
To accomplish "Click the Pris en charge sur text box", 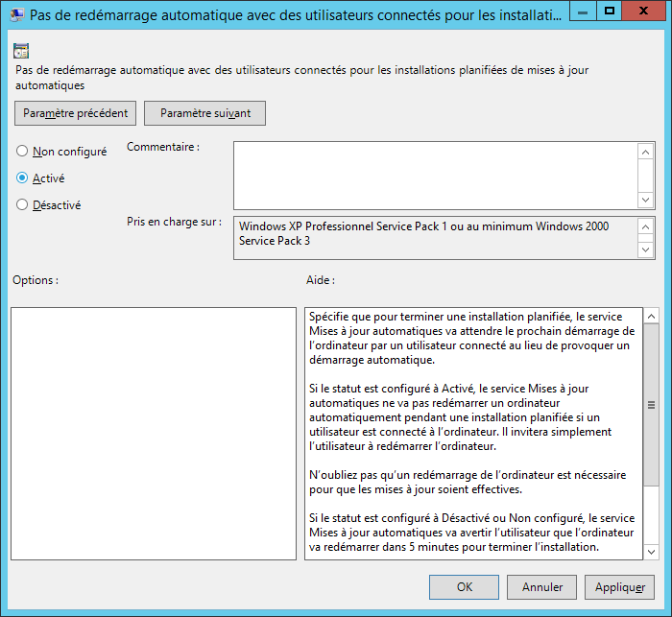I will tap(436, 238).
